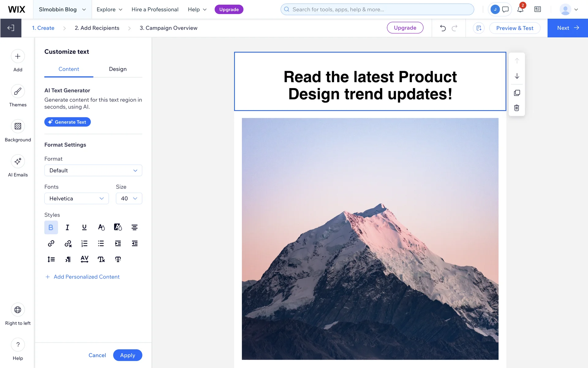Open the font size 40 dropdown
Image resolution: width=588 pixels, height=368 pixels.
coord(129,198)
